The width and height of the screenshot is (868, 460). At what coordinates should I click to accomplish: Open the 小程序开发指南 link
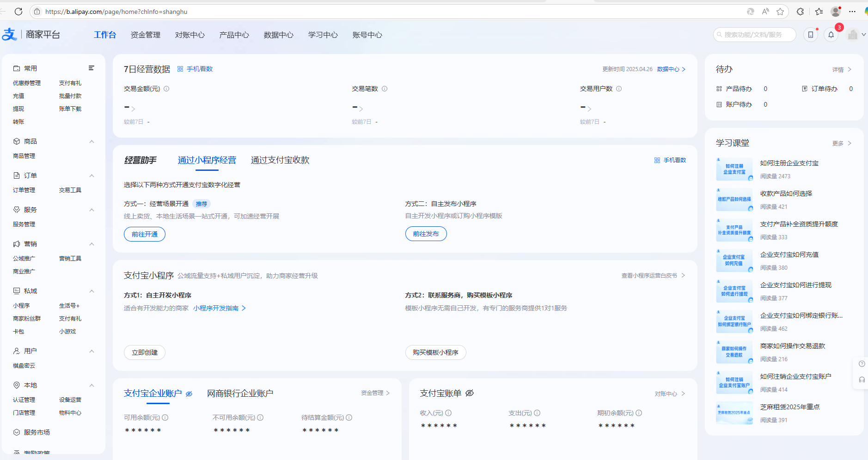(220, 308)
